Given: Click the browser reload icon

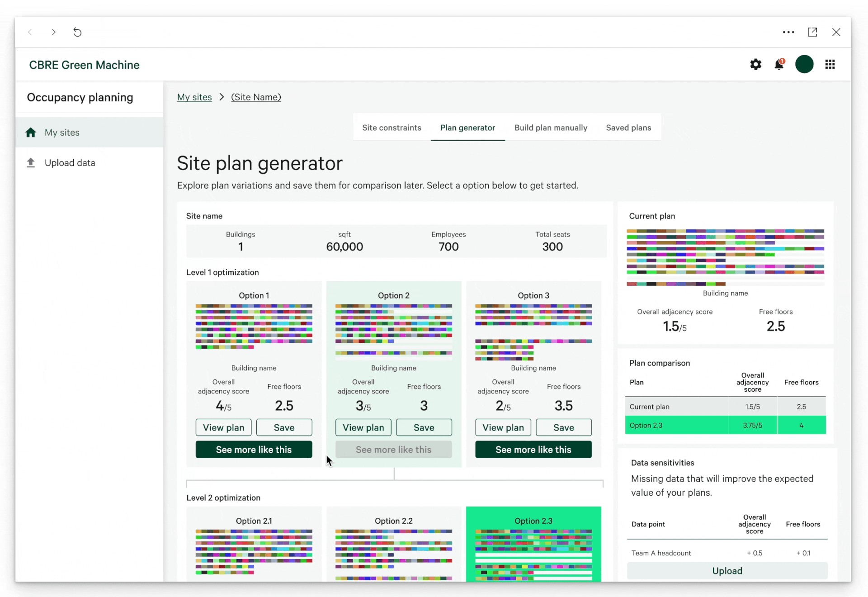Looking at the screenshot, I should (x=77, y=32).
